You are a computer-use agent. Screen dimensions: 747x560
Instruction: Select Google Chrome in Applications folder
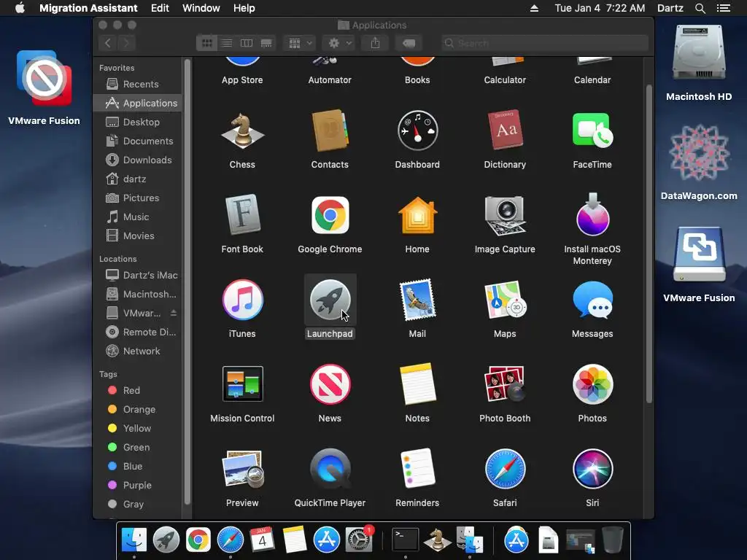[x=330, y=215]
